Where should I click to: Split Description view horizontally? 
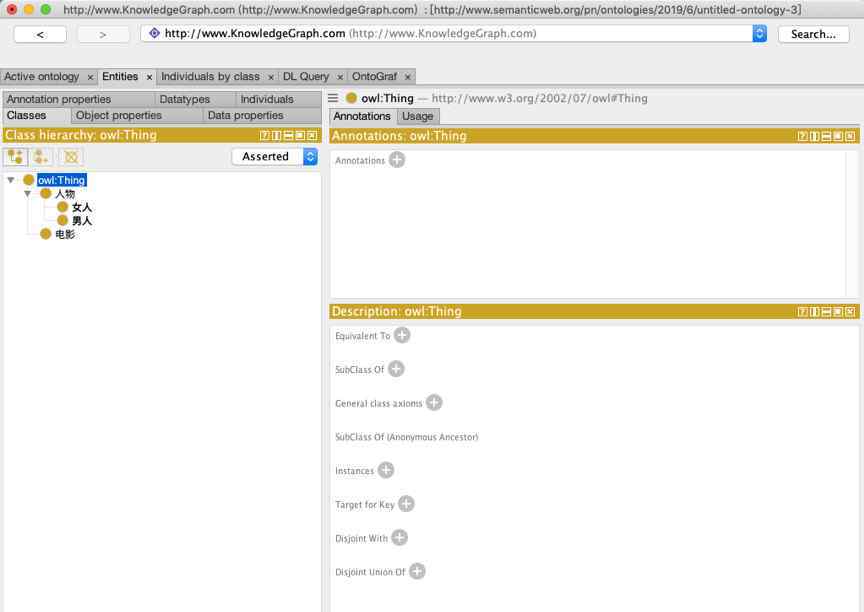[x=827, y=312]
